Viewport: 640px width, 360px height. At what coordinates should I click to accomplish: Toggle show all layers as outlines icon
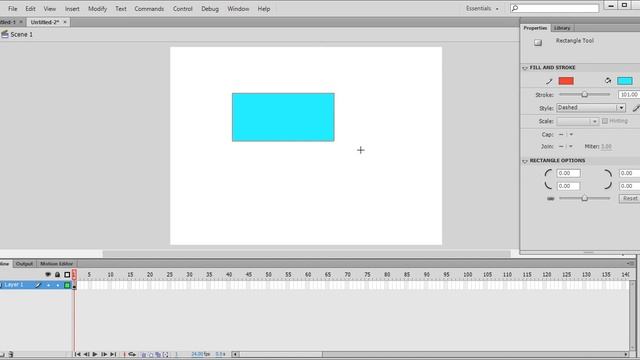(x=67, y=274)
